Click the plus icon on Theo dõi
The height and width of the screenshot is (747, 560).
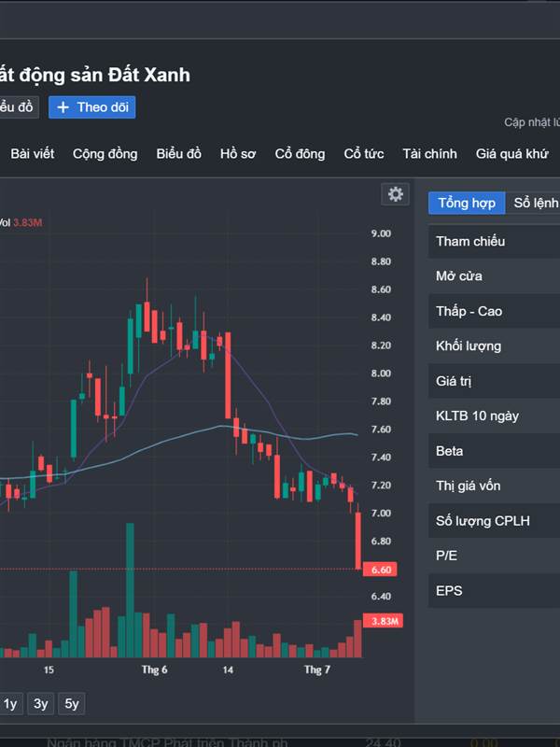pyautogui.click(x=63, y=107)
